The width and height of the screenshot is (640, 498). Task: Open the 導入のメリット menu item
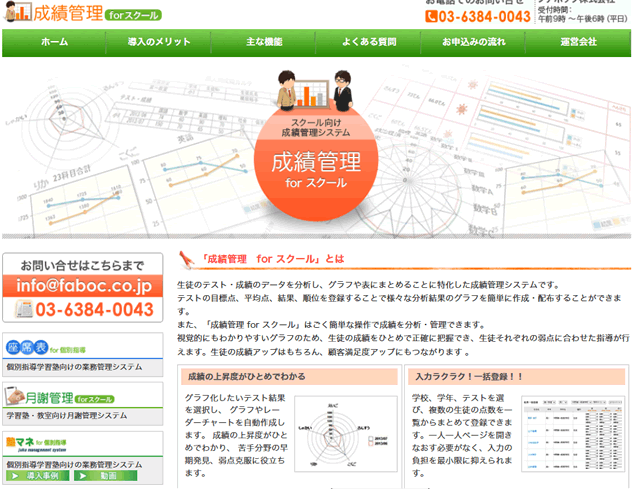[159, 42]
